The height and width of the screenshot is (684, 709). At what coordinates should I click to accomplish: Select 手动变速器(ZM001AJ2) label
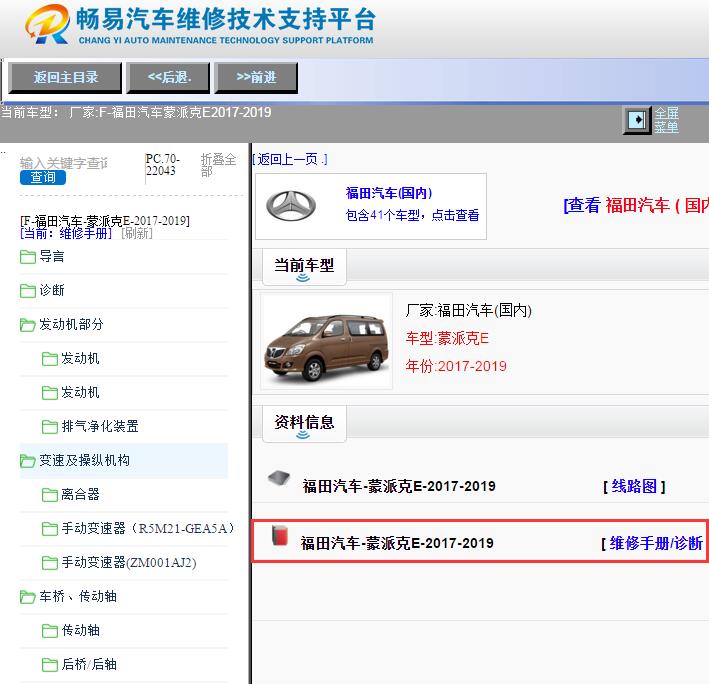pos(129,563)
